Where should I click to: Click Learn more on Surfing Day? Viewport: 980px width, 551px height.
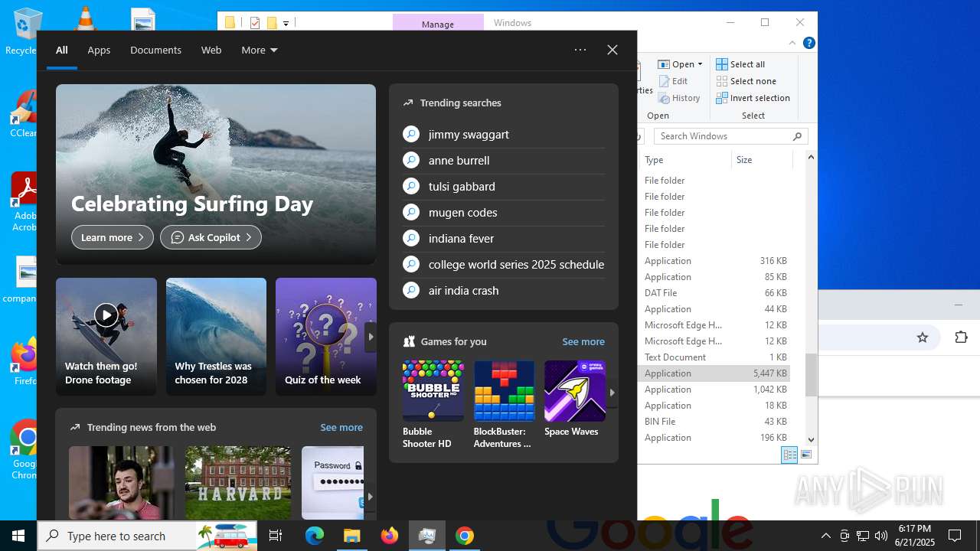click(x=113, y=237)
